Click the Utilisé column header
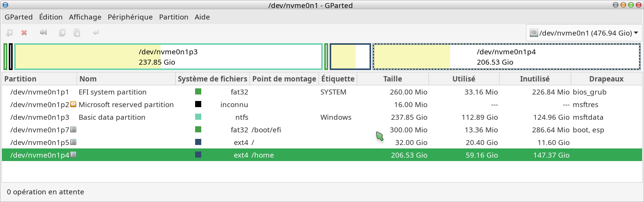The image size is (644, 202). pos(464,79)
